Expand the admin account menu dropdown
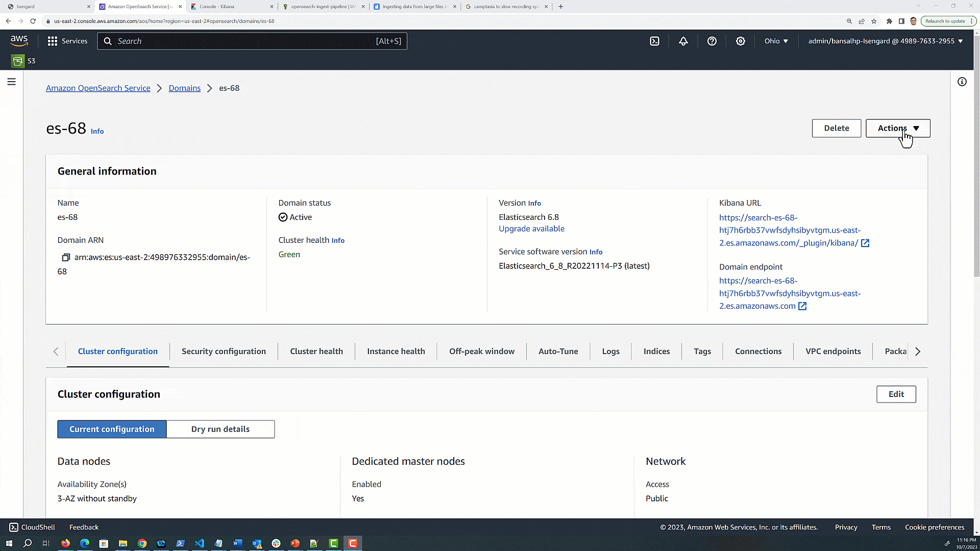980x551 pixels. pyautogui.click(x=885, y=41)
